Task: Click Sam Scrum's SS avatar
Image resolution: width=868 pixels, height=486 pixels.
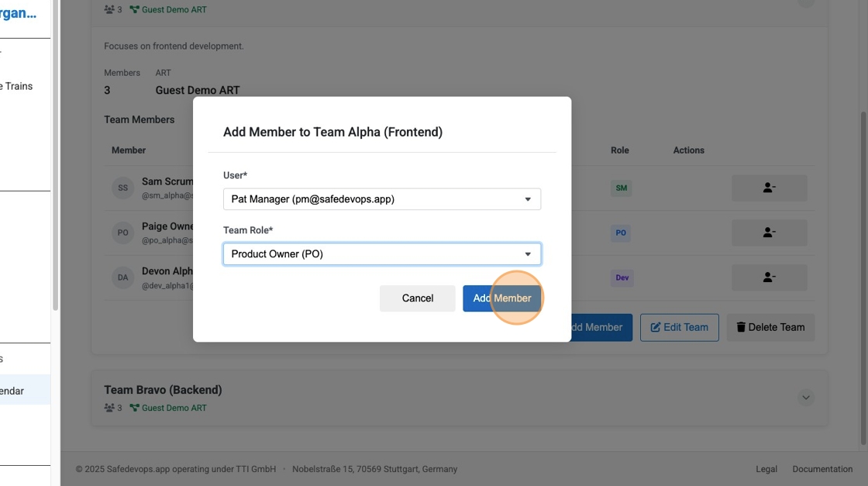Action: pyautogui.click(x=122, y=188)
